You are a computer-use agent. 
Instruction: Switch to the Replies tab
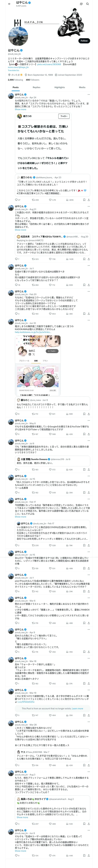36,87
